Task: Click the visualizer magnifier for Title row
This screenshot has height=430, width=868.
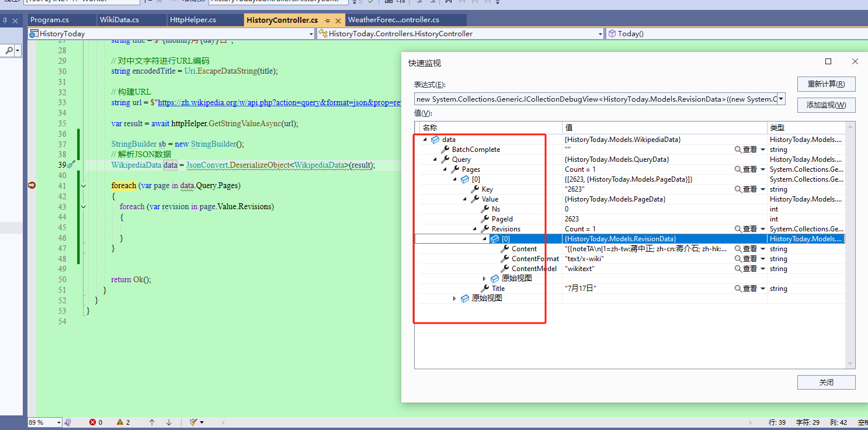Action: click(x=738, y=289)
